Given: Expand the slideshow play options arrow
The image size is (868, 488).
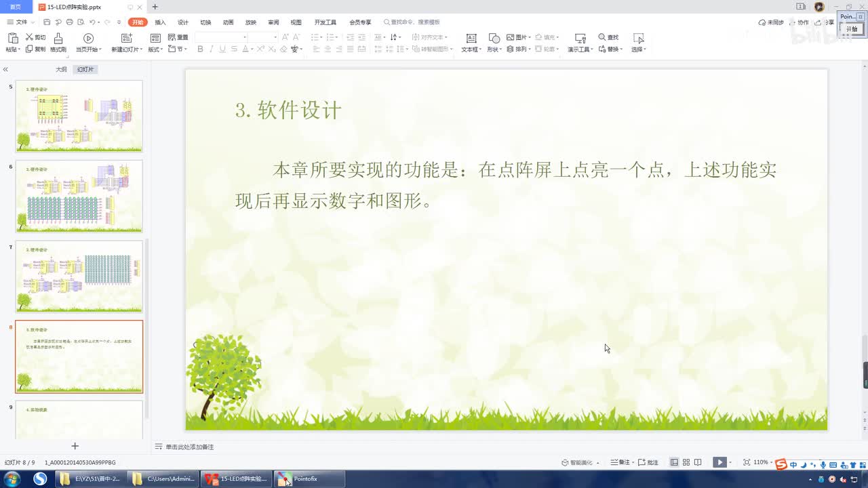Looking at the screenshot, I should pos(729,462).
